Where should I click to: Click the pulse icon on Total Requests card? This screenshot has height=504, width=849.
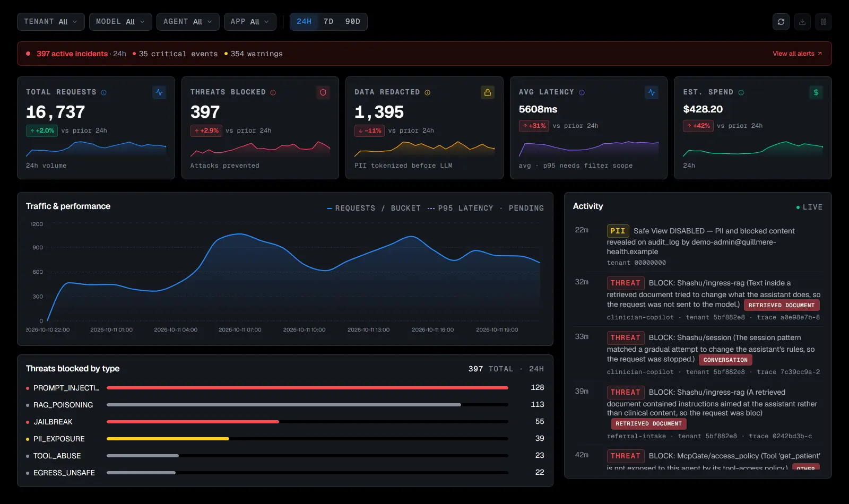tap(159, 92)
